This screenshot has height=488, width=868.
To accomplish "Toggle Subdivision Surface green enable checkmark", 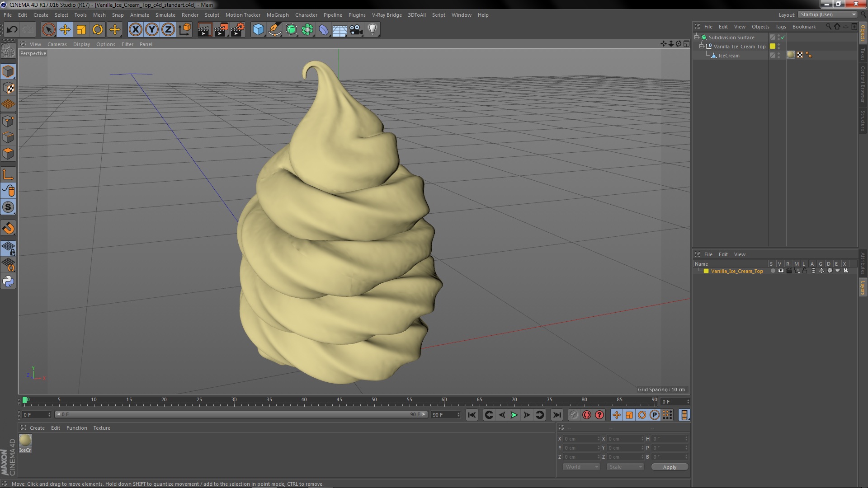I will pos(783,38).
